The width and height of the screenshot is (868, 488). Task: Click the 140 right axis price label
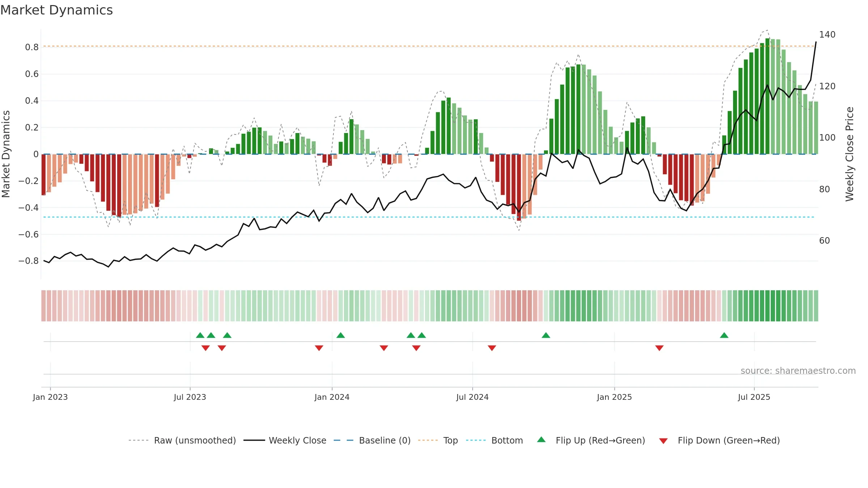pyautogui.click(x=827, y=35)
